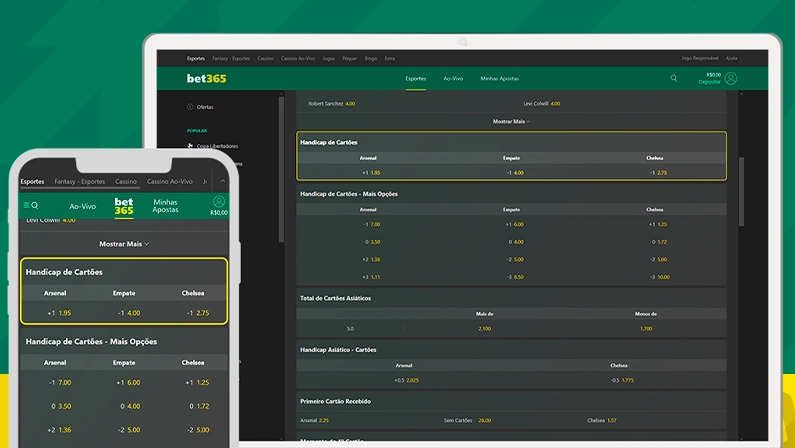Screen dimensions: 795x448
Task: Tap the bet365 logo on the phone
Action: coord(124,206)
